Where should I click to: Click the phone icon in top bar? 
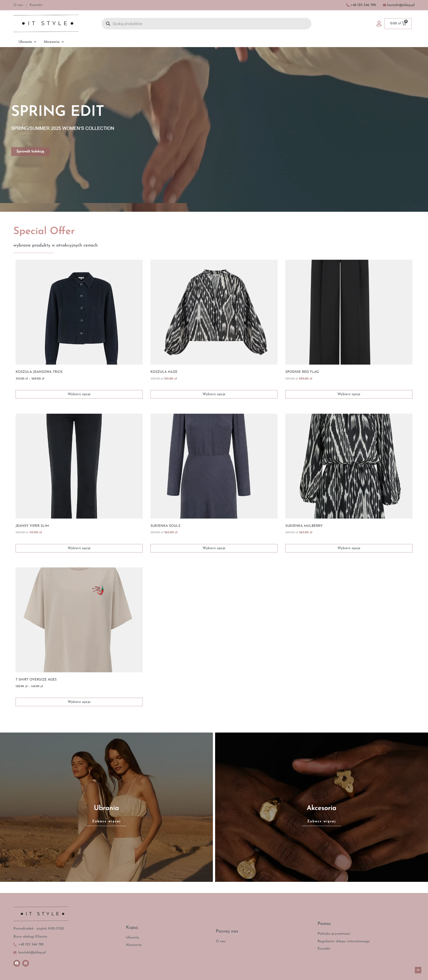pos(348,5)
